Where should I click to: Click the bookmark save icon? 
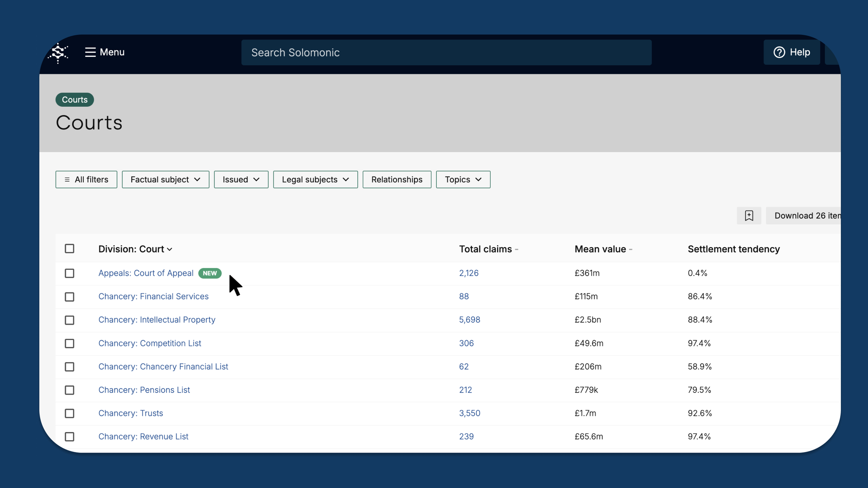(749, 216)
